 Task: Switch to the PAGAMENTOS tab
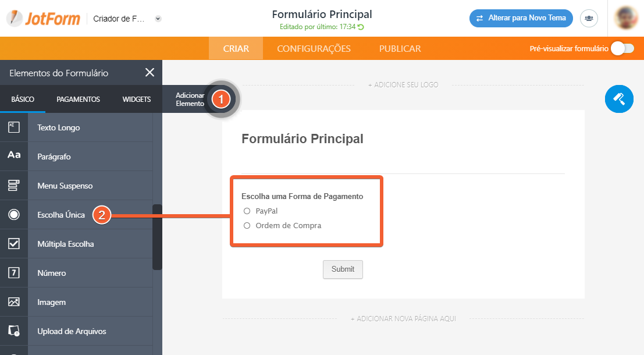click(x=78, y=99)
